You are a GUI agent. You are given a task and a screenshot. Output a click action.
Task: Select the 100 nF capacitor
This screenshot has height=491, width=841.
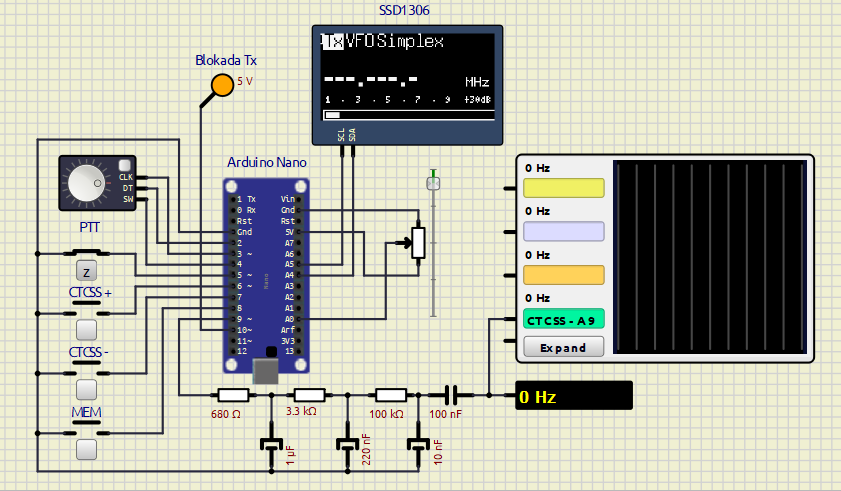click(x=451, y=395)
